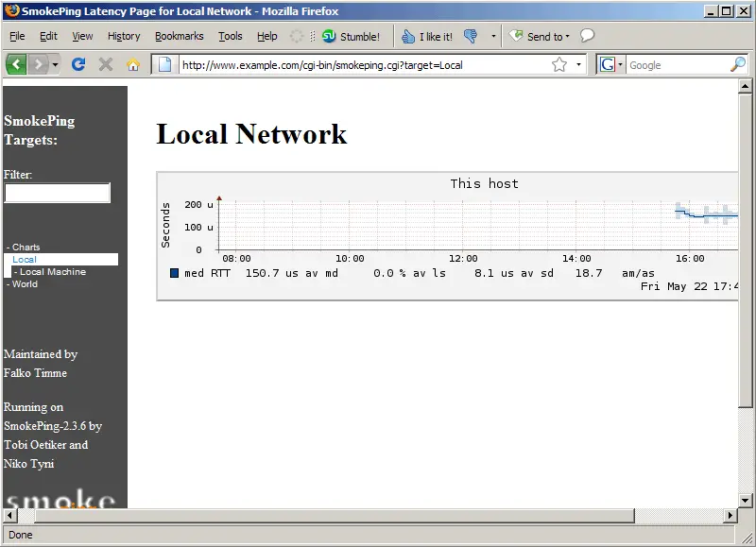Screen dimensions: 756x547
Task: Go back with the green Back arrow
Action: 16,64
